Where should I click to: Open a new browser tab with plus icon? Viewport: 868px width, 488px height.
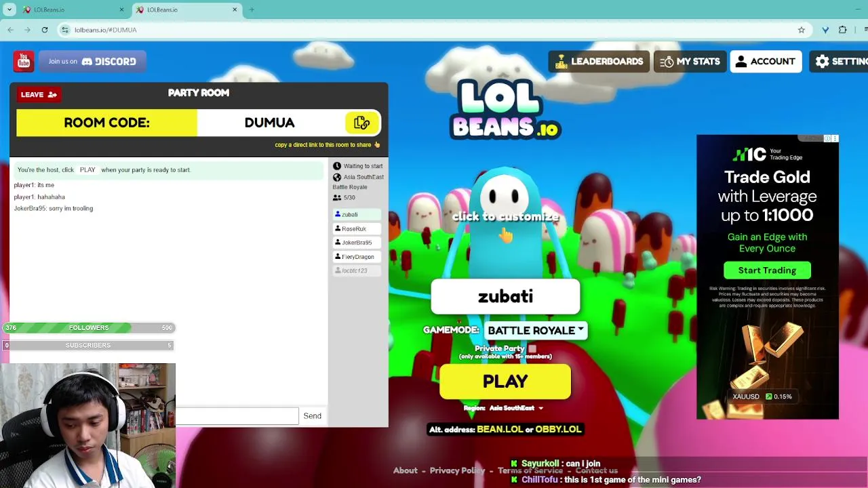pyautogui.click(x=252, y=9)
